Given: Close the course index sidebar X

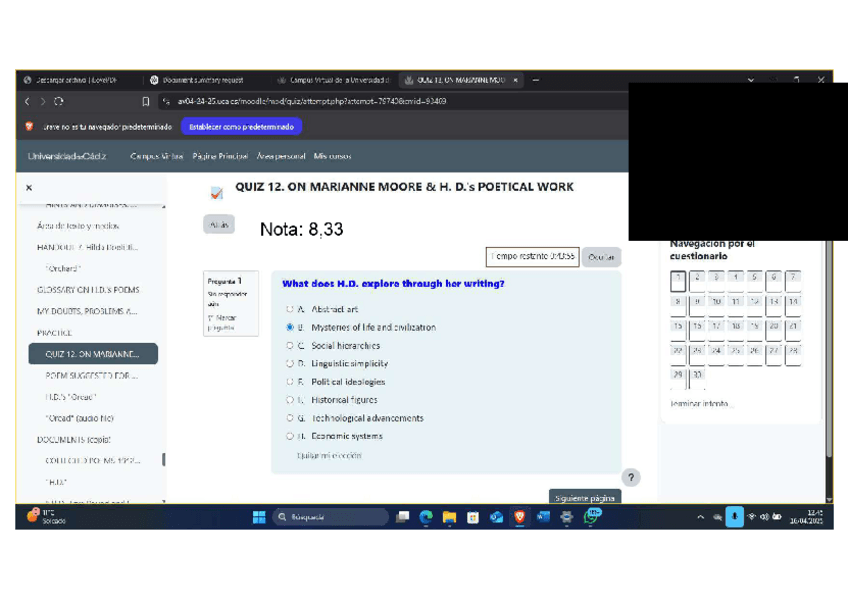Looking at the screenshot, I should click(x=29, y=188).
